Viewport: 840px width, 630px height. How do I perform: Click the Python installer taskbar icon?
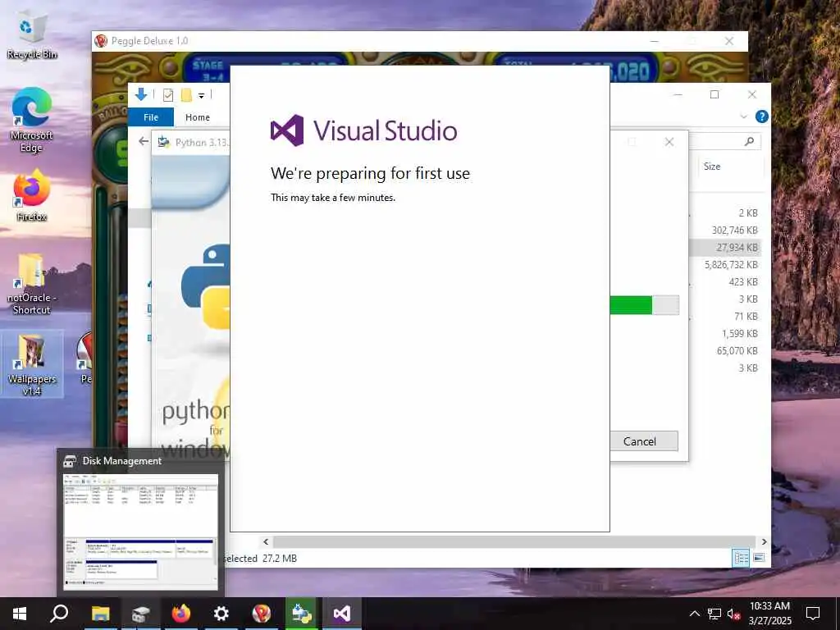[x=302, y=614]
